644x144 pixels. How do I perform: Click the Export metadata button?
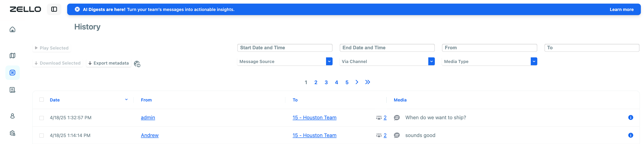pos(109,63)
